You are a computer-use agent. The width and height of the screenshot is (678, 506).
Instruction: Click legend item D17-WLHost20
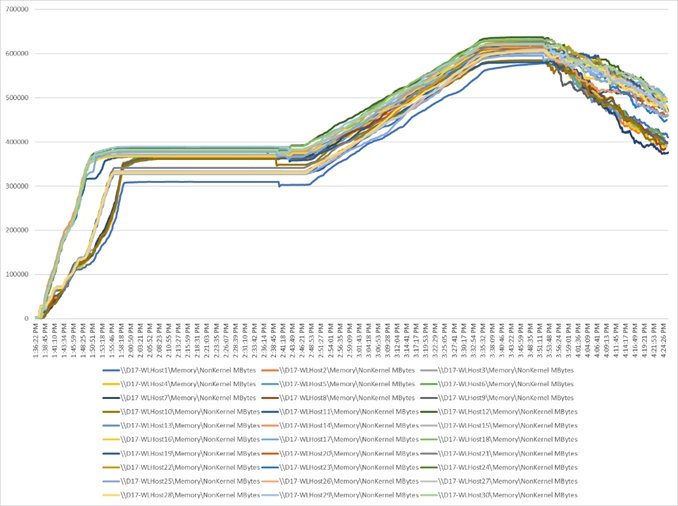point(340,454)
